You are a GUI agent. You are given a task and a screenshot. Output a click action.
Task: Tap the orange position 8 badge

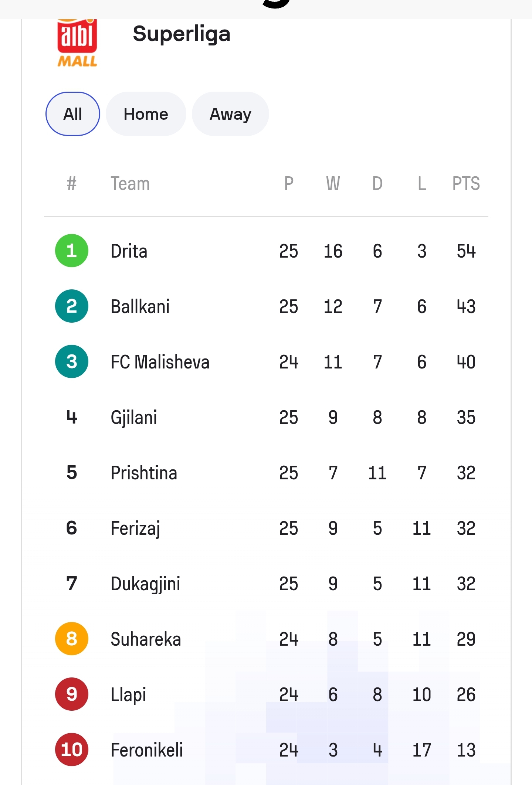click(x=72, y=639)
